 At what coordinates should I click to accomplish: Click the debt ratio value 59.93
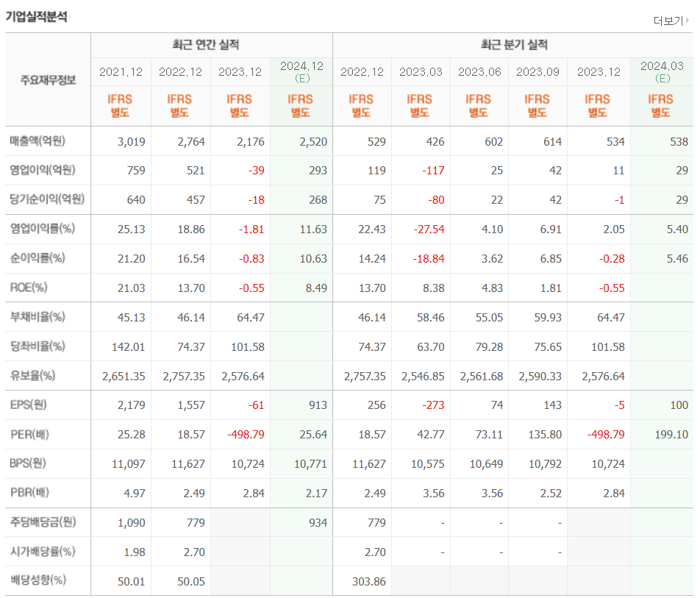point(548,318)
